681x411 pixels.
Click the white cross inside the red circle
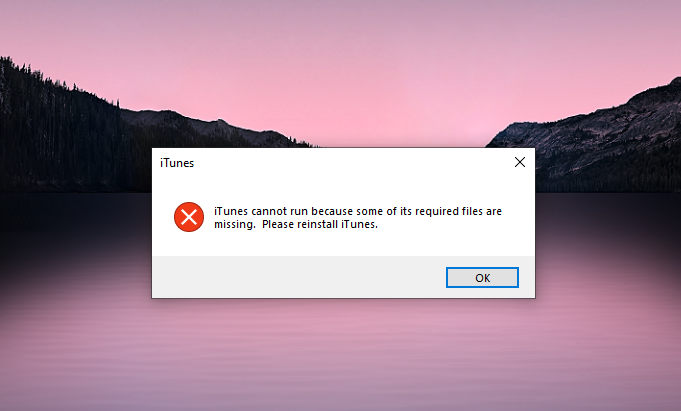(189, 217)
